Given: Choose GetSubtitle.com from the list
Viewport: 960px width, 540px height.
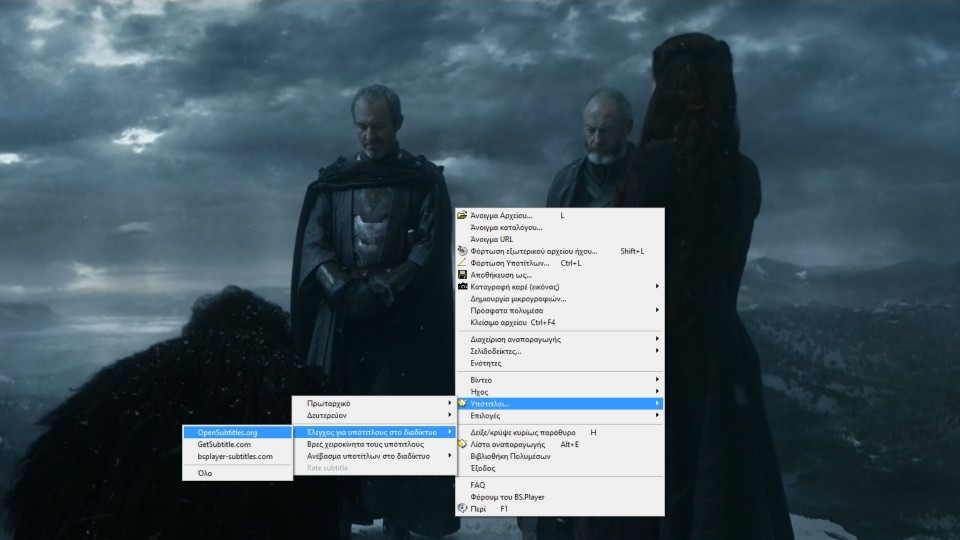Looking at the screenshot, I should tap(224, 444).
